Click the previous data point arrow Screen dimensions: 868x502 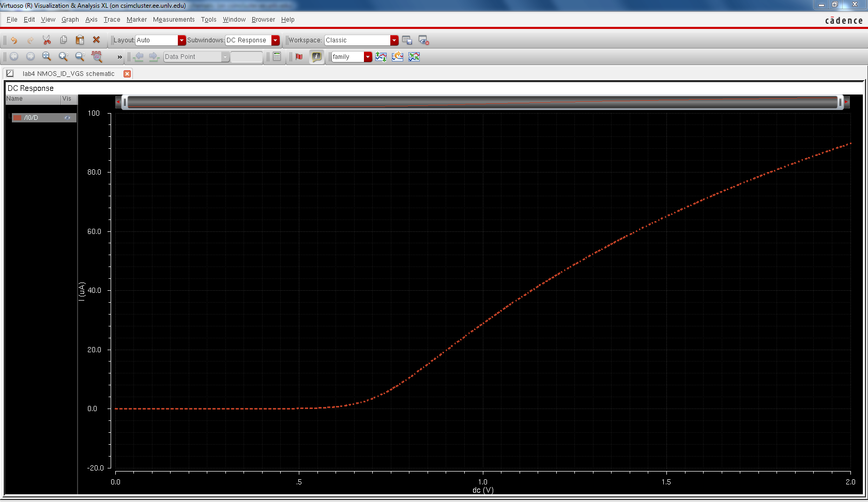[139, 56]
